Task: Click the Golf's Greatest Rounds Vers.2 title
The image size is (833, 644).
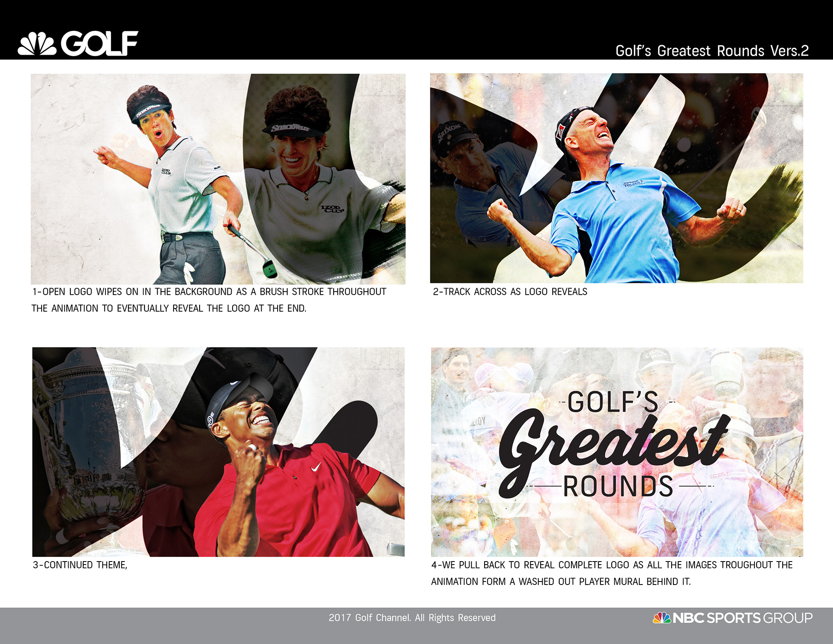Action: click(712, 51)
